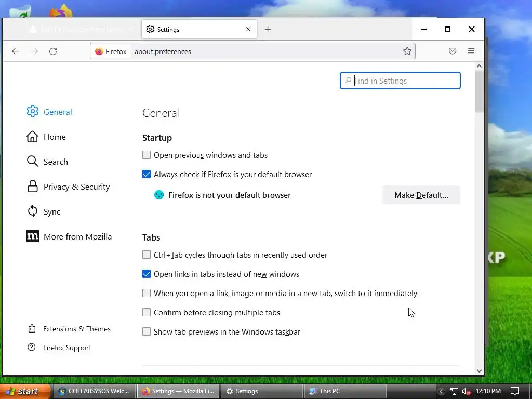This screenshot has height=399, width=532.
Task: Open the Settings taskbar window
Action: pos(262,391)
